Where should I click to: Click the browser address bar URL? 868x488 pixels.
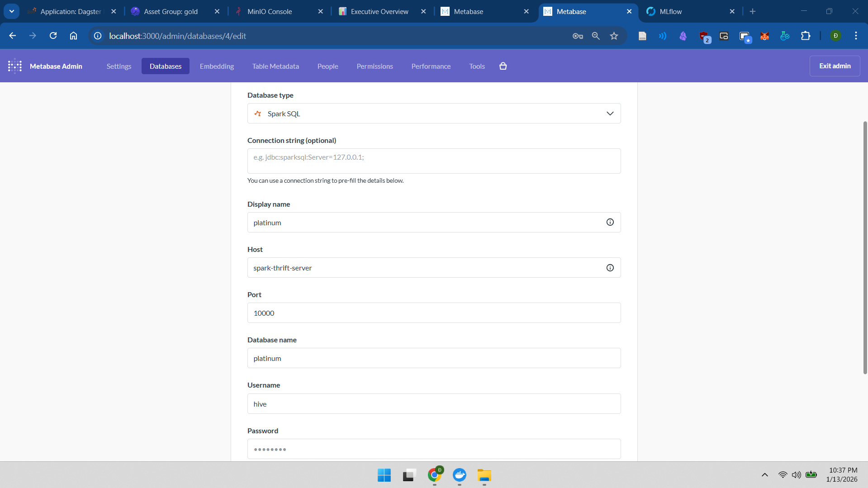(177, 36)
